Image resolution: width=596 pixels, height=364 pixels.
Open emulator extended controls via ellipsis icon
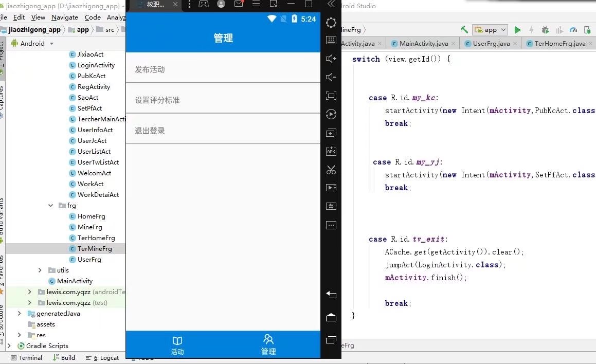coord(331,225)
